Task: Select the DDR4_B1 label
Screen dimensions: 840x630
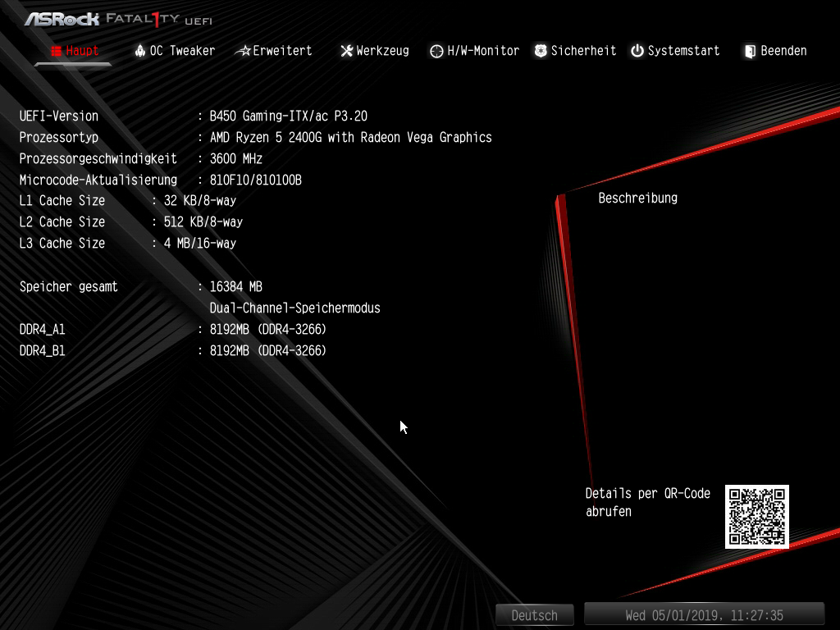Action: (x=43, y=351)
